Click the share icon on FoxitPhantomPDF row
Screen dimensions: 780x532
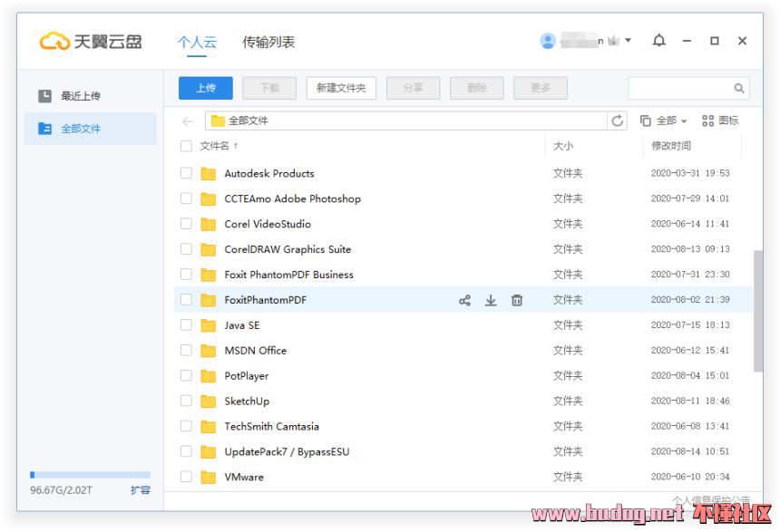(x=464, y=300)
